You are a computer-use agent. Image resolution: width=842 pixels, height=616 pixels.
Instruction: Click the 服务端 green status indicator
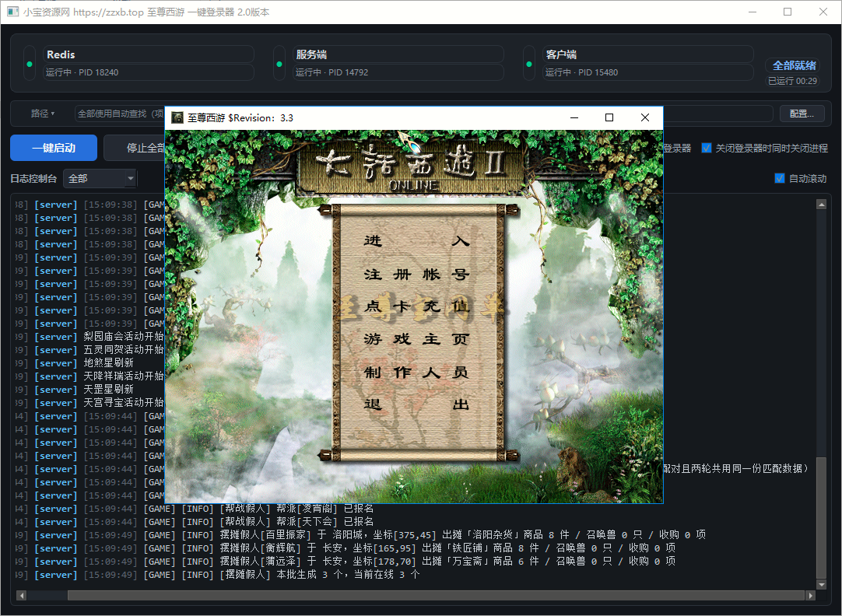[279, 64]
